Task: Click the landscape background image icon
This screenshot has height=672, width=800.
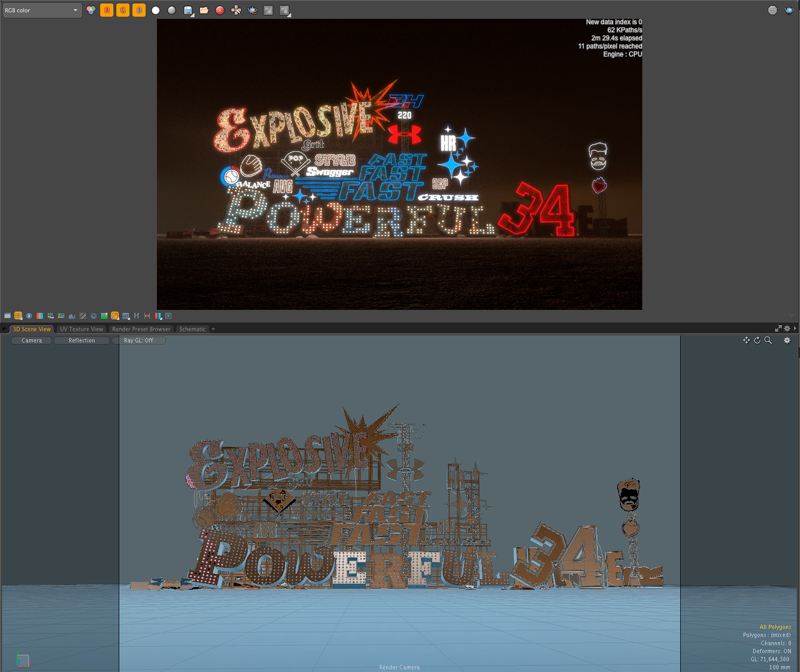Action: (104, 316)
